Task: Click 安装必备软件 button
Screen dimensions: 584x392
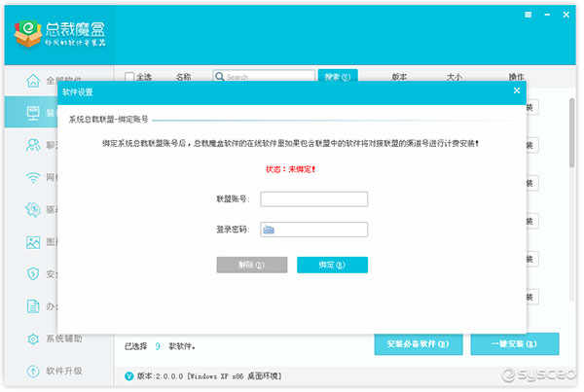Action: point(419,344)
